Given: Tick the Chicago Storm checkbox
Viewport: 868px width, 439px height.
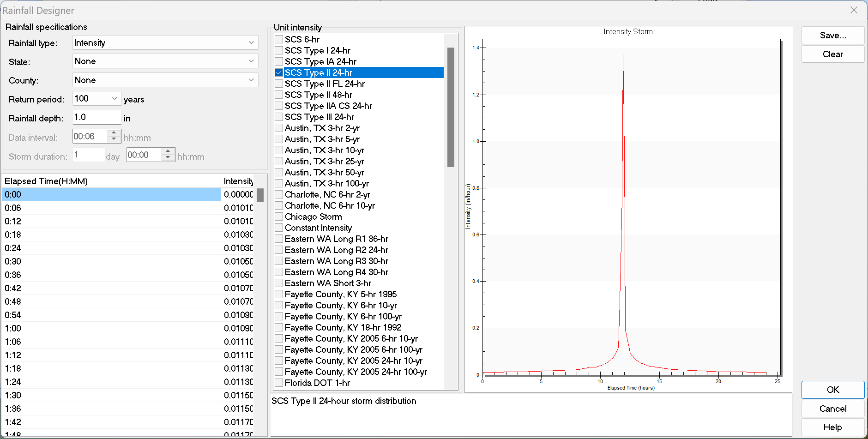Looking at the screenshot, I should [x=279, y=216].
